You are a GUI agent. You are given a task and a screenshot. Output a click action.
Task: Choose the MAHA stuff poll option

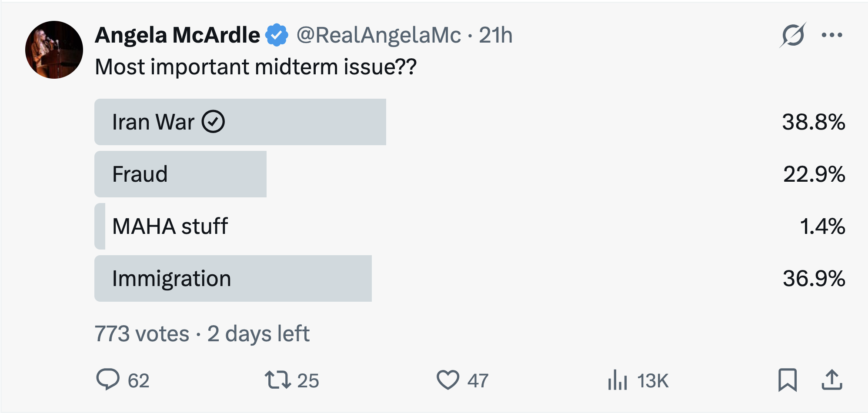[170, 226]
